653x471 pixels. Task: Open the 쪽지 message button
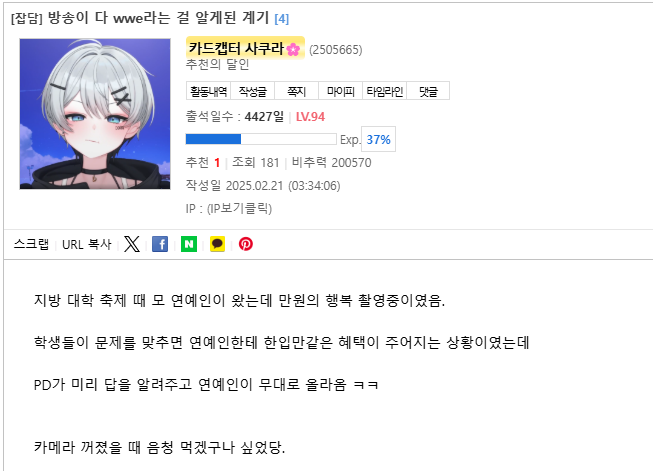click(x=297, y=91)
